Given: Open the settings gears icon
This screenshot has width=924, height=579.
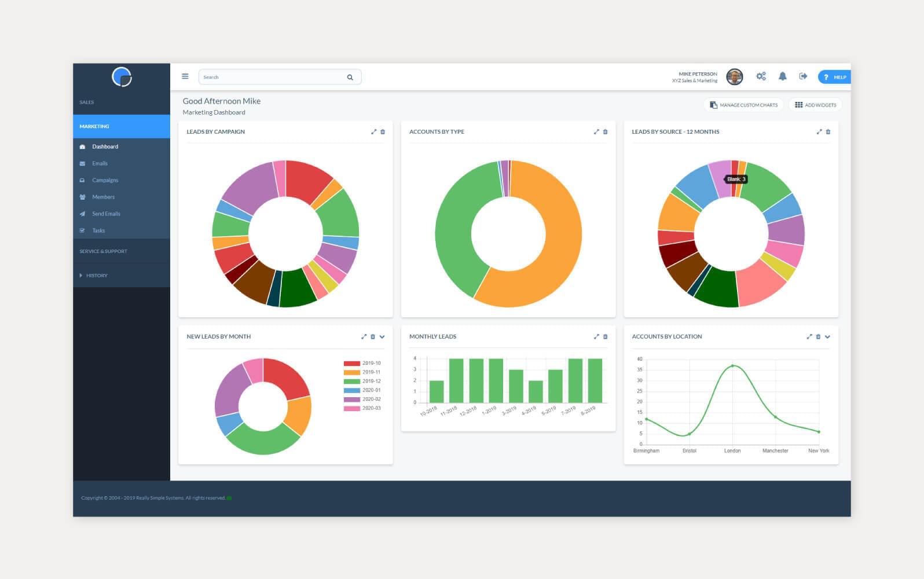Looking at the screenshot, I should [761, 76].
